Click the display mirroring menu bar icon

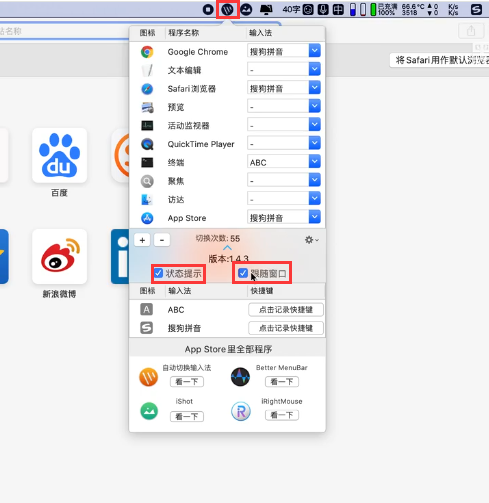point(266,9)
